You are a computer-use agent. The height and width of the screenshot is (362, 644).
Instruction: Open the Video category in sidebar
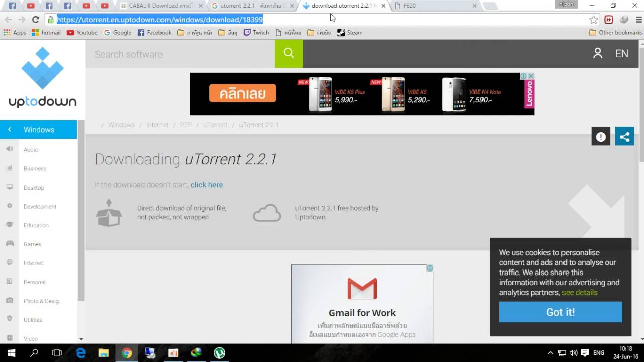pos(31,338)
